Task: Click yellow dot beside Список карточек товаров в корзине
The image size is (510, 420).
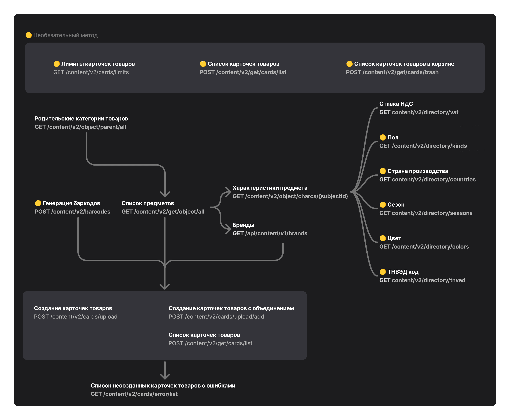Action: point(349,64)
